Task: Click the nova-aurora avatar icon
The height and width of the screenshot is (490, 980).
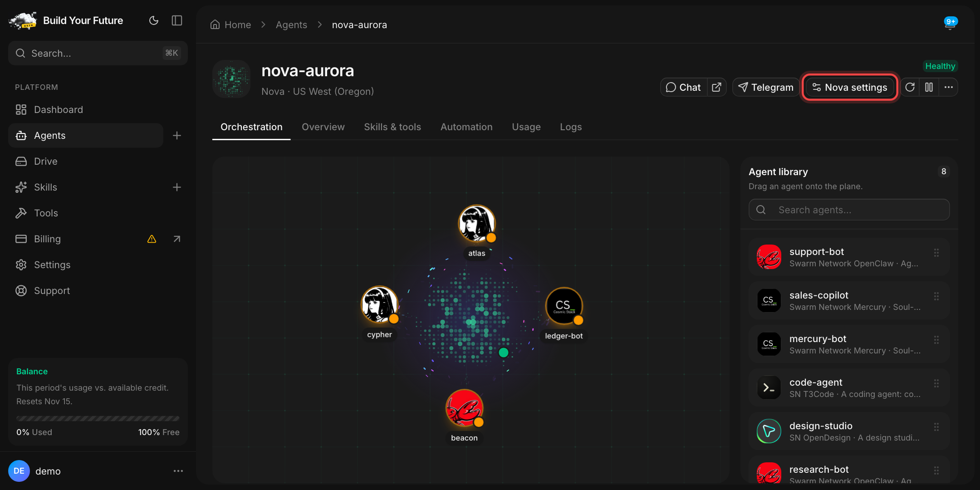Action: (231, 79)
